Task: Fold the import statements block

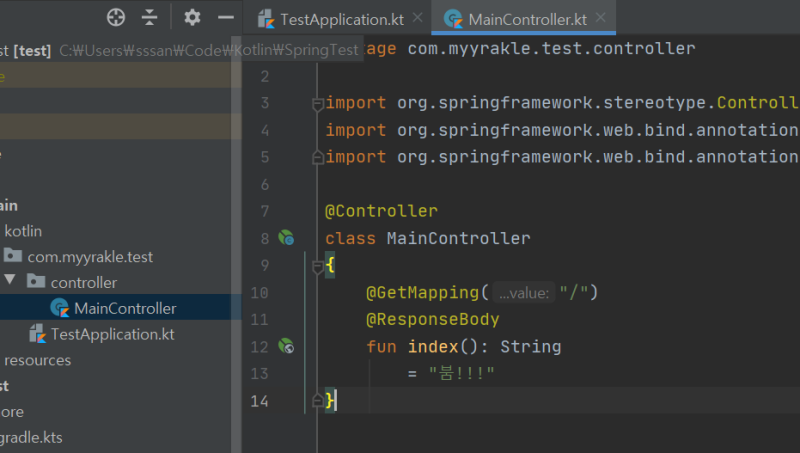Action: 317,103
